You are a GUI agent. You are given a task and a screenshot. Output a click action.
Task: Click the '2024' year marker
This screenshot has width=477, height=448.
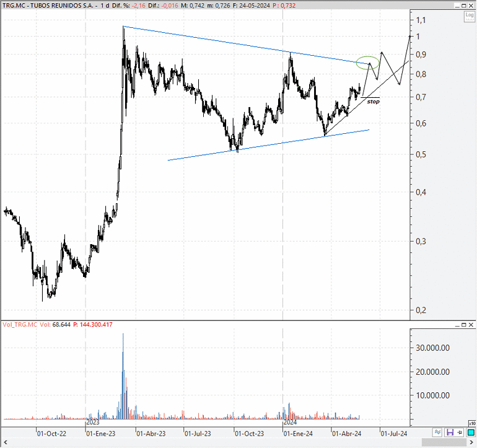[290, 423]
